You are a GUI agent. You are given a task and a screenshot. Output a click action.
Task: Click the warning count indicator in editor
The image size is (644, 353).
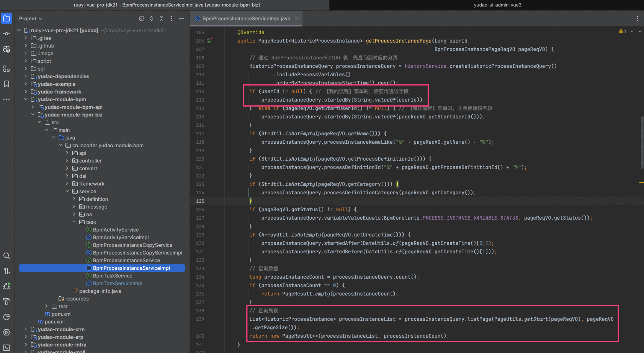point(623,31)
